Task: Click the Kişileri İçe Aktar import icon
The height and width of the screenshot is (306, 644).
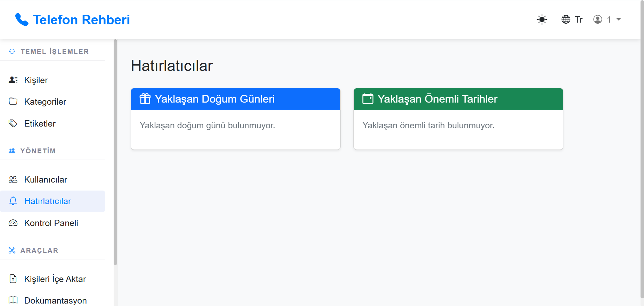Action: tap(13, 279)
